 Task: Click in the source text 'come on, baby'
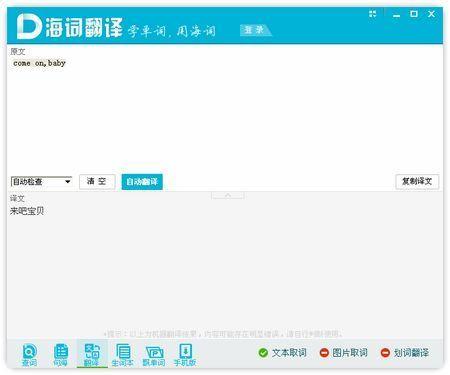tap(39, 63)
